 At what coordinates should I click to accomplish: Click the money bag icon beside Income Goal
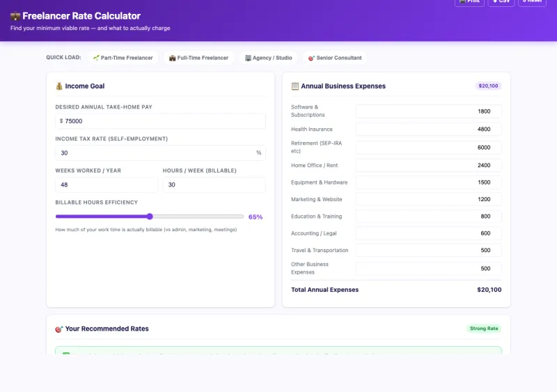(59, 86)
